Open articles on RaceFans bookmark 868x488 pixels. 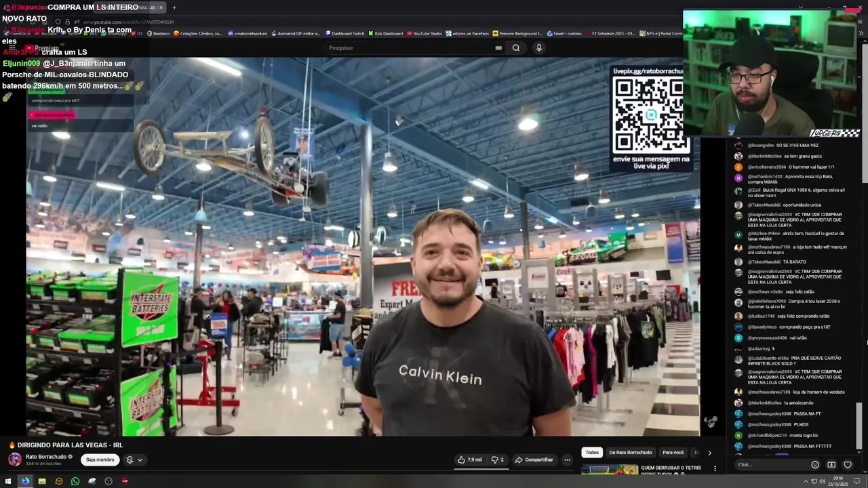(467, 33)
